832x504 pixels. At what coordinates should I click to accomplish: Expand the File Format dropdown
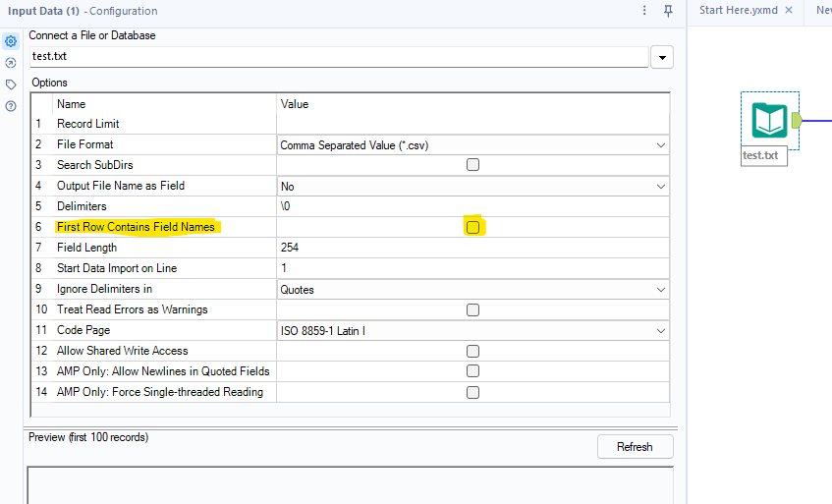click(661, 144)
